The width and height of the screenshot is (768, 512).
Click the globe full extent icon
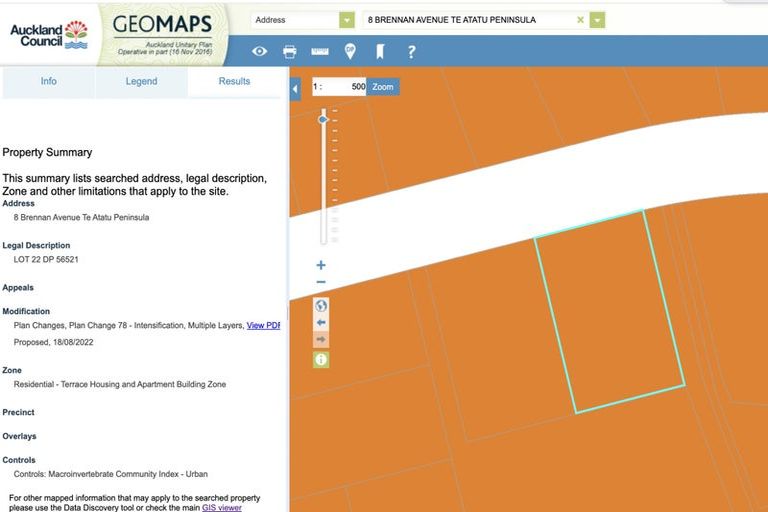point(321,306)
